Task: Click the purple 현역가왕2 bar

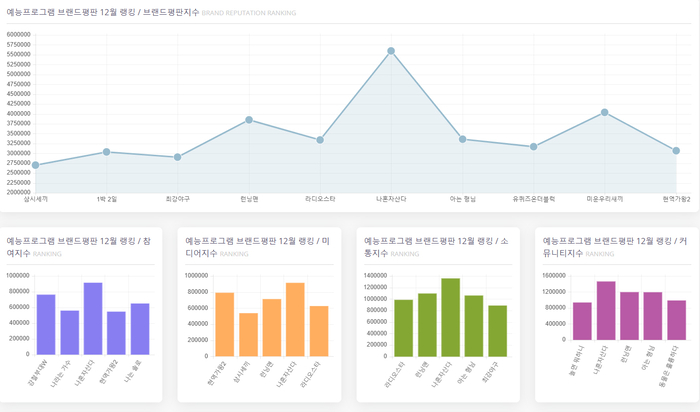Action: pyautogui.click(x=117, y=333)
